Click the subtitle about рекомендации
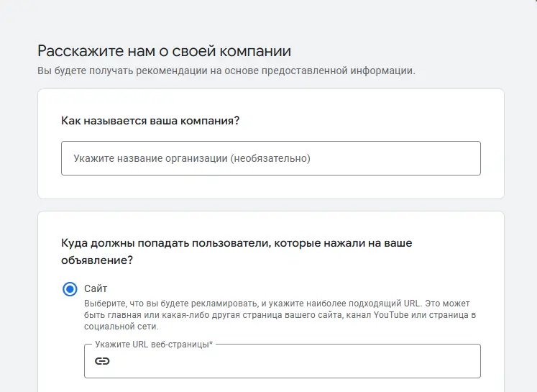The height and width of the screenshot is (392, 537). 226,70
